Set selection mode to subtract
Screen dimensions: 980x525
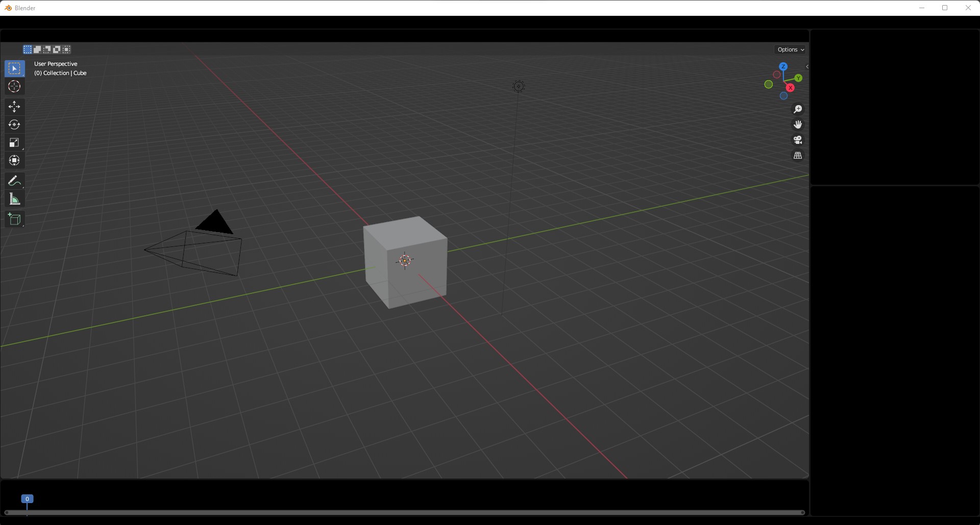[x=47, y=49]
